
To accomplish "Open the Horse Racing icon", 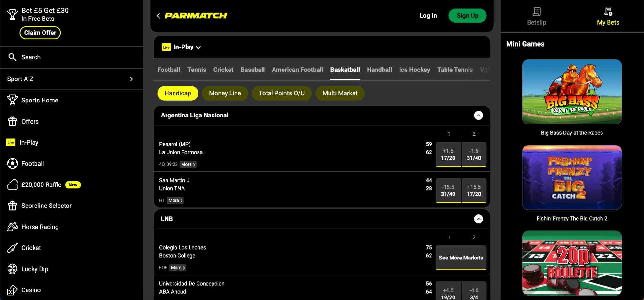I will 12,227.
